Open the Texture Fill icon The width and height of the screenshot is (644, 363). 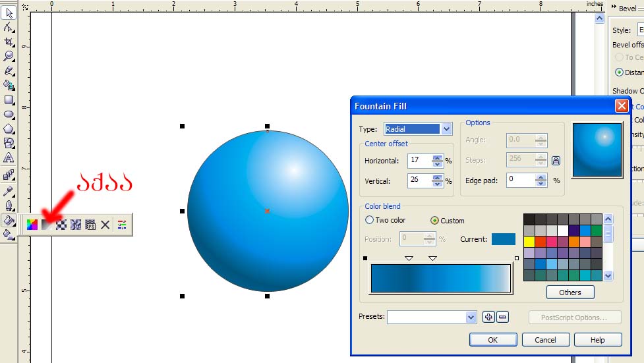[76, 225]
